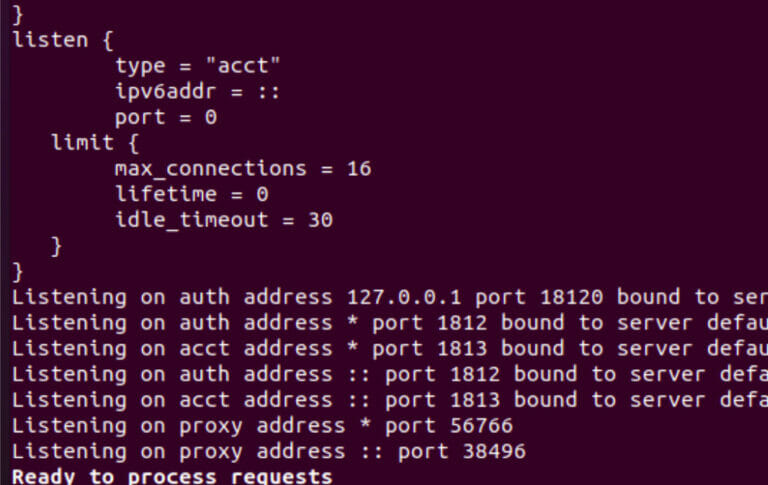Click the closing brace of the limit block

point(56,245)
